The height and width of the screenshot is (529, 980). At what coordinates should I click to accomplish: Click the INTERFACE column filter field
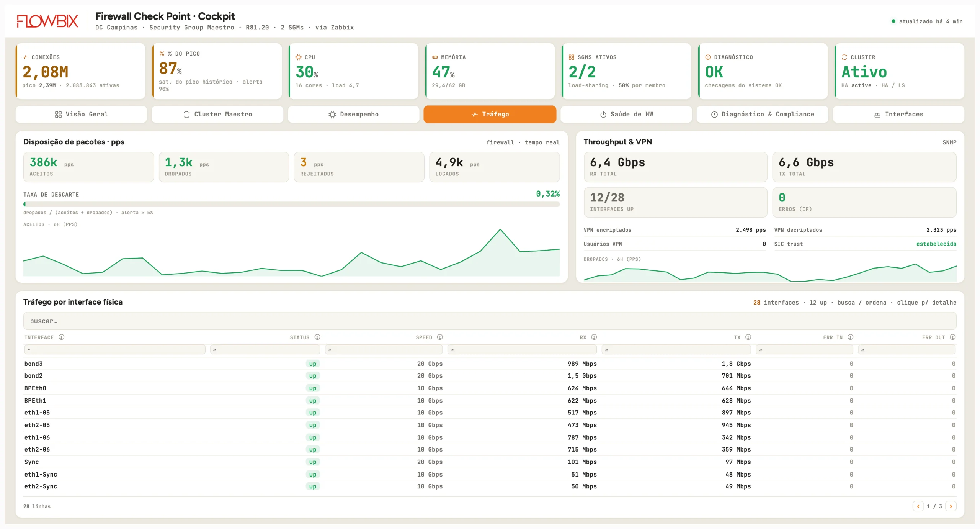tap(115, 349)
